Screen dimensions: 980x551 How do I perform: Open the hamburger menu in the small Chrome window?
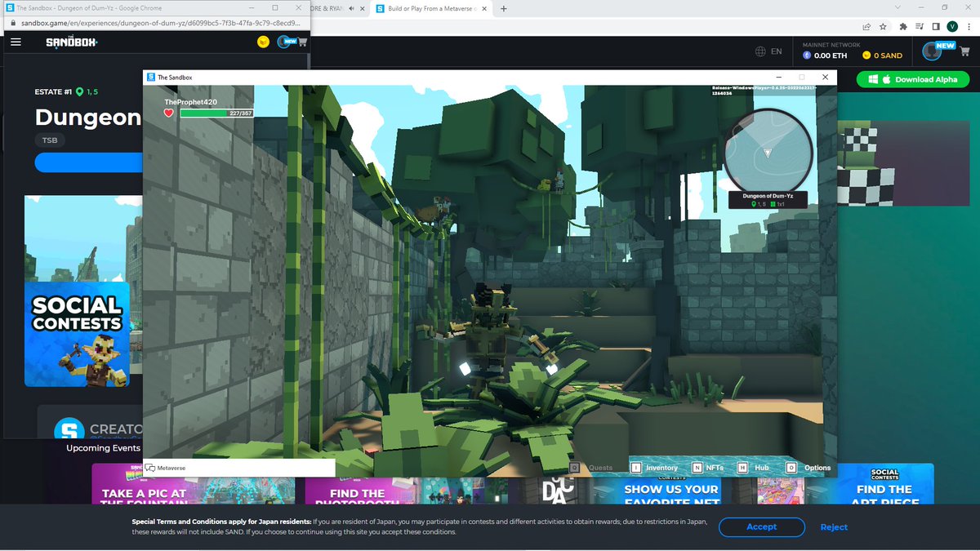point(16,42)
